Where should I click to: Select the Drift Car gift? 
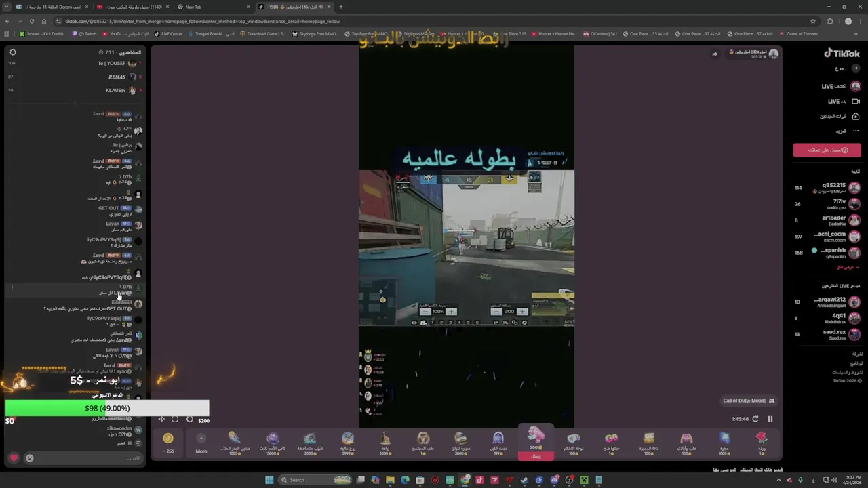pos(460,443)
